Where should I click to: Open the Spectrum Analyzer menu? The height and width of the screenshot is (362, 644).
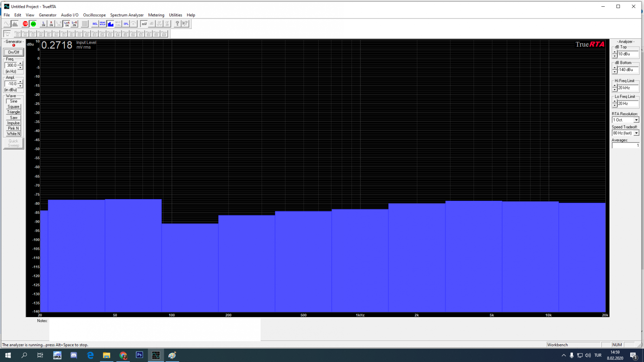[127, 15]
